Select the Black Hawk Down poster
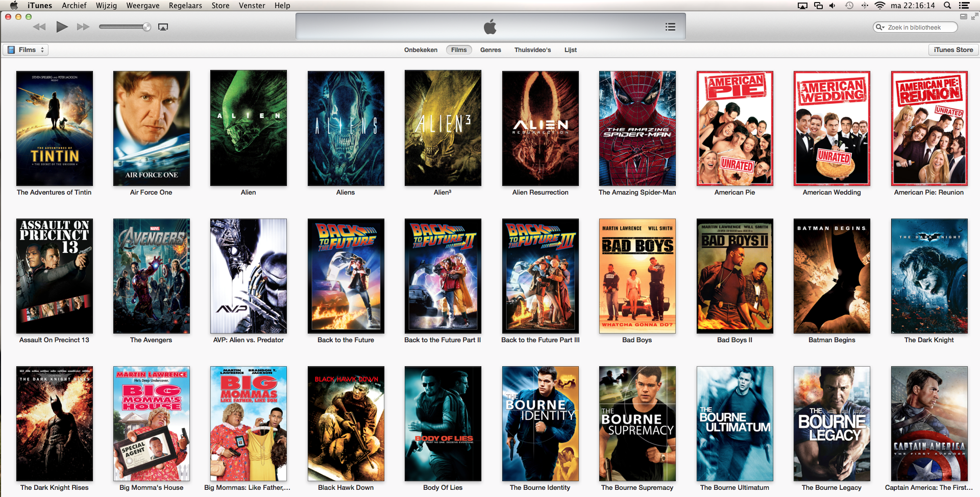The width and height of the screenshot is (980, 497). click(346, 423)
